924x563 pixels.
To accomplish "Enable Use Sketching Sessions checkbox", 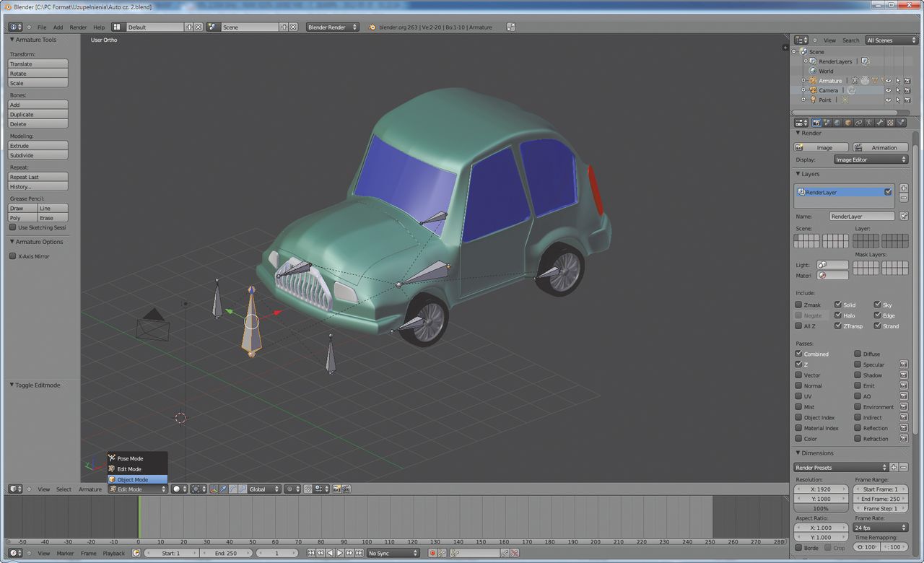I will 12,227.
